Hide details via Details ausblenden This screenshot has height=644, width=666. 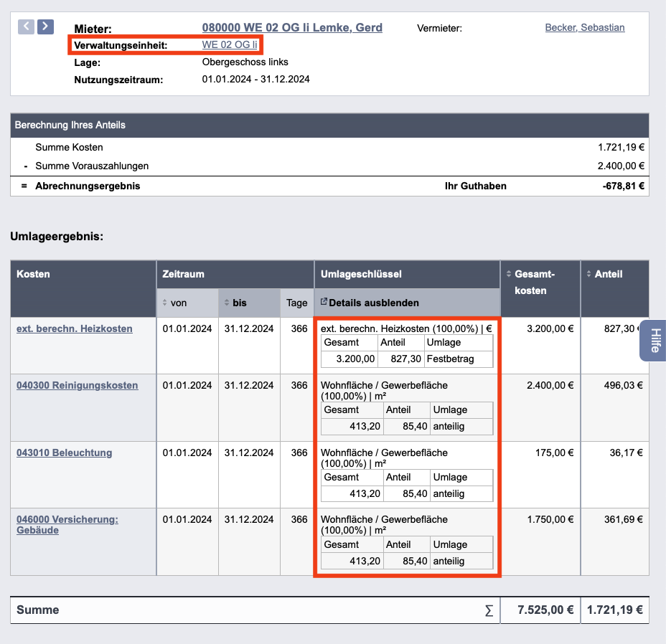(374, 303)
